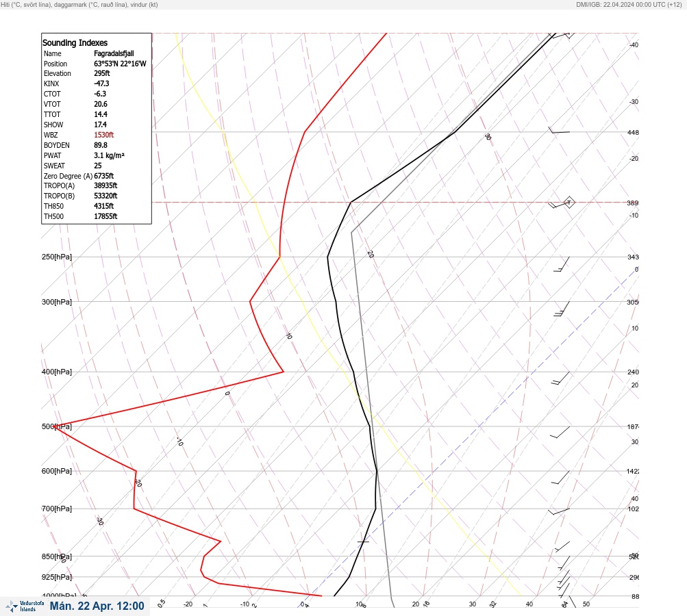
Task: Click the TH850 value 4315ft
Action: tap(104, 206)
